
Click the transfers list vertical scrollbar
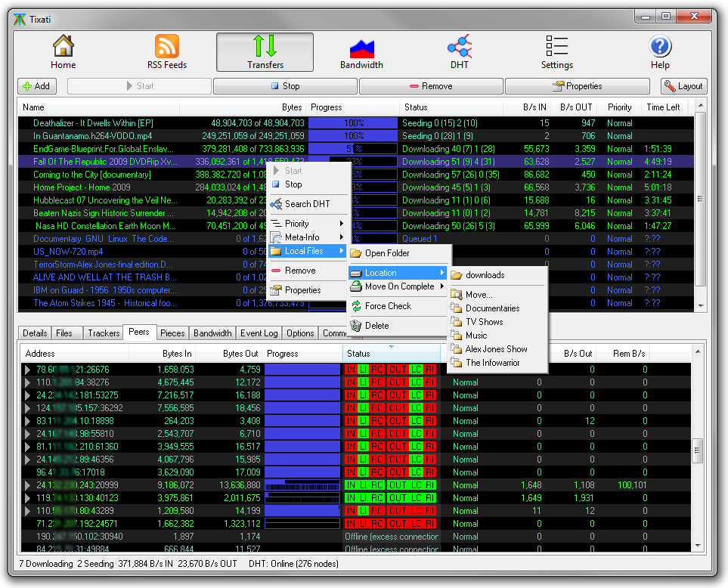(x=700, y=200)
